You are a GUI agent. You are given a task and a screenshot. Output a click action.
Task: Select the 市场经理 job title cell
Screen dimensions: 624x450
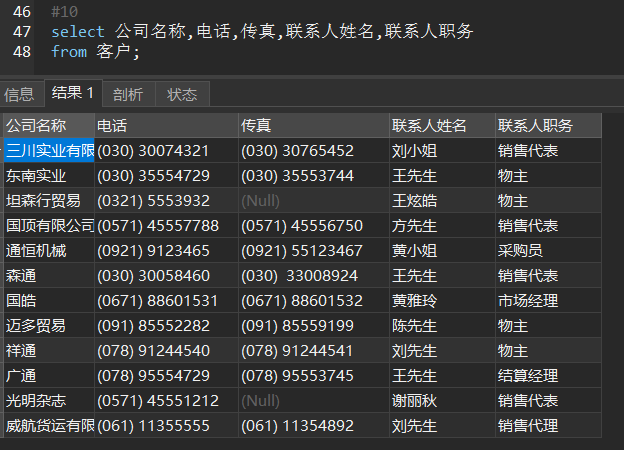point(528,300)
